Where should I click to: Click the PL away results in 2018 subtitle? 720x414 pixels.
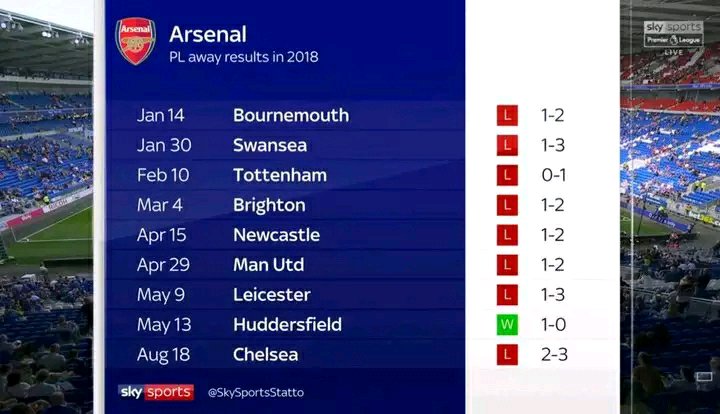point(244,57)
